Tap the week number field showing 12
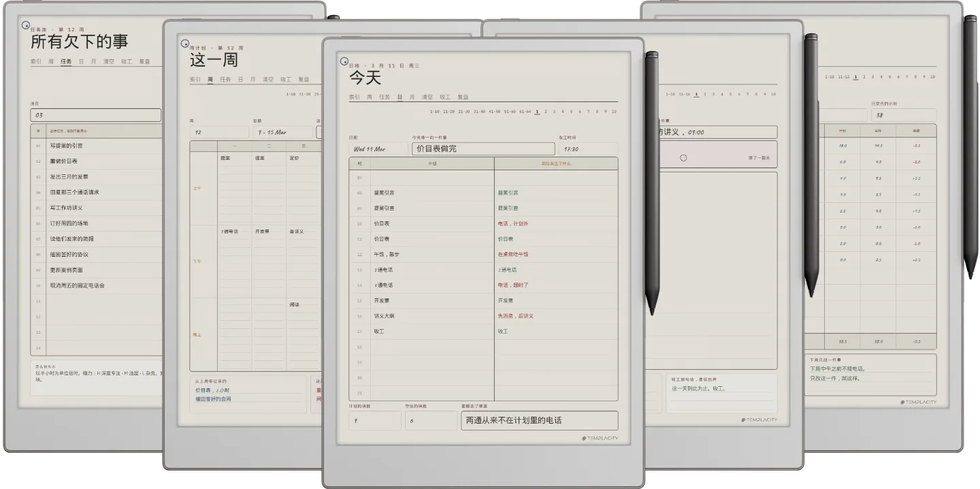 coord(219,132)
